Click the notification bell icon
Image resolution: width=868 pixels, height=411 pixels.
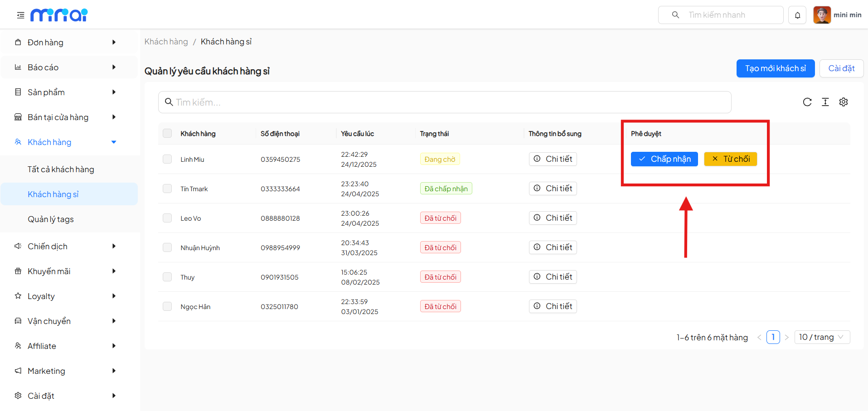point(797,15)
